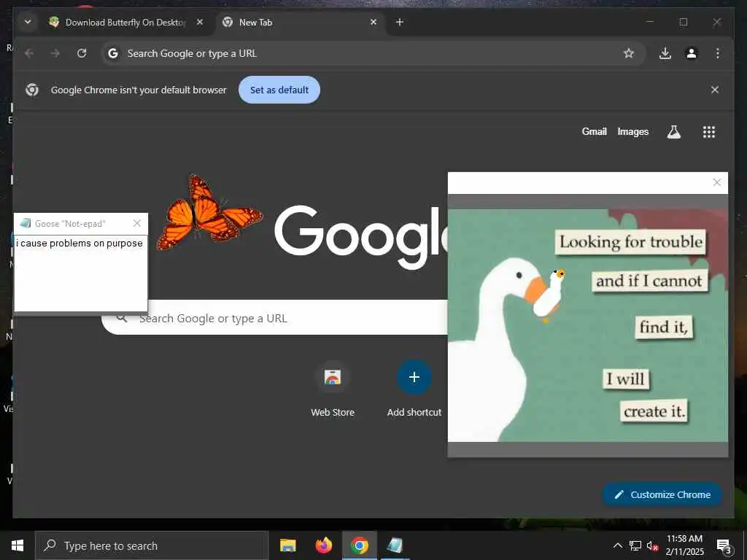Open Google apps grid

pyautogui.click(x=709, y=132)
